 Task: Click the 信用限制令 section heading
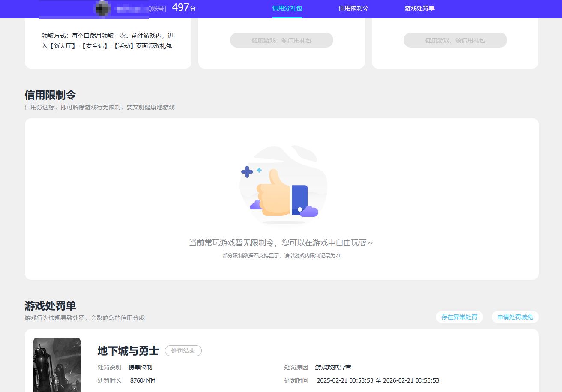tap(50, 95)
